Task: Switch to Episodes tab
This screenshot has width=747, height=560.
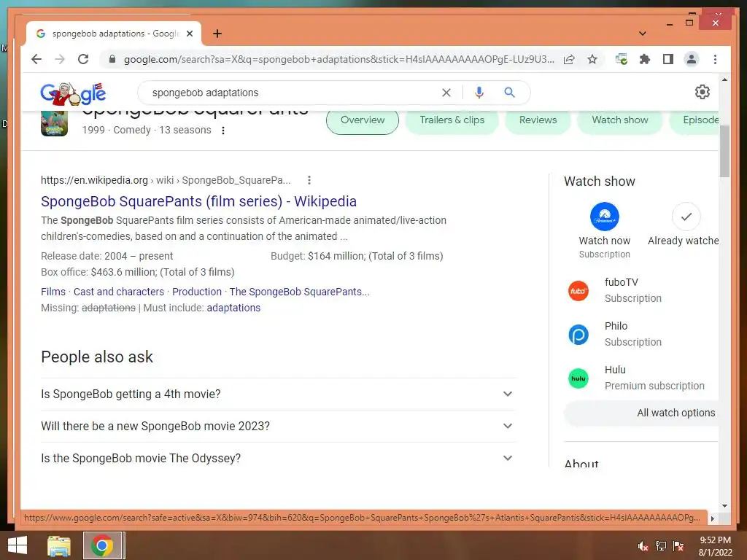Action: click(694, 120)
